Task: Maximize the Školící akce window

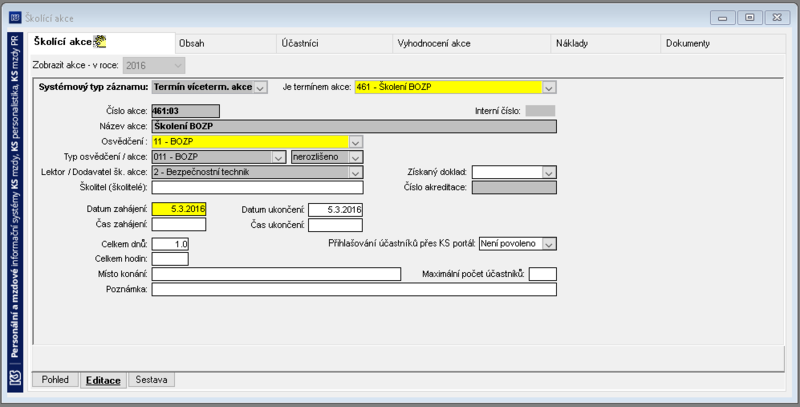Action: [x=749, y=18]
